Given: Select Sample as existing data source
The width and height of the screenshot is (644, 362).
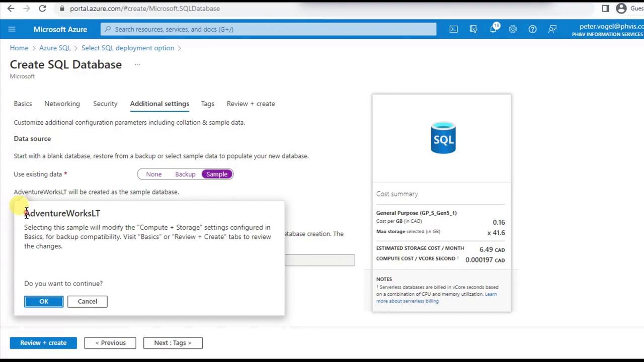Looking at the screenshot, I should click(217, 174).
